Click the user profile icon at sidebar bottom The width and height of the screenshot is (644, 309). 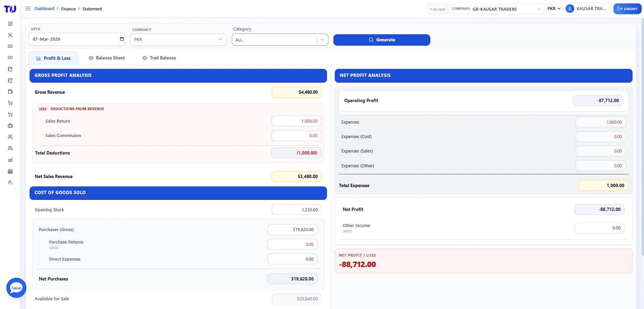coord(10,182)
